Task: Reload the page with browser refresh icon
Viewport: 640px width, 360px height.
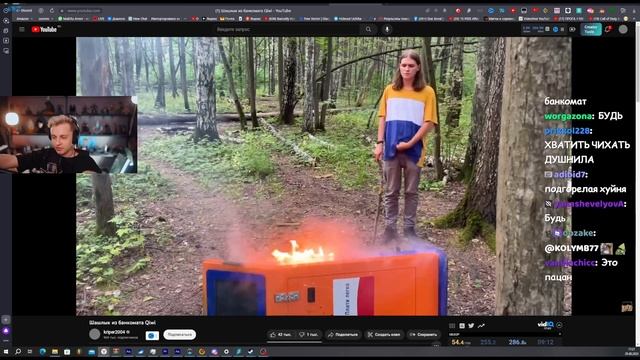Action: [52, 11]
